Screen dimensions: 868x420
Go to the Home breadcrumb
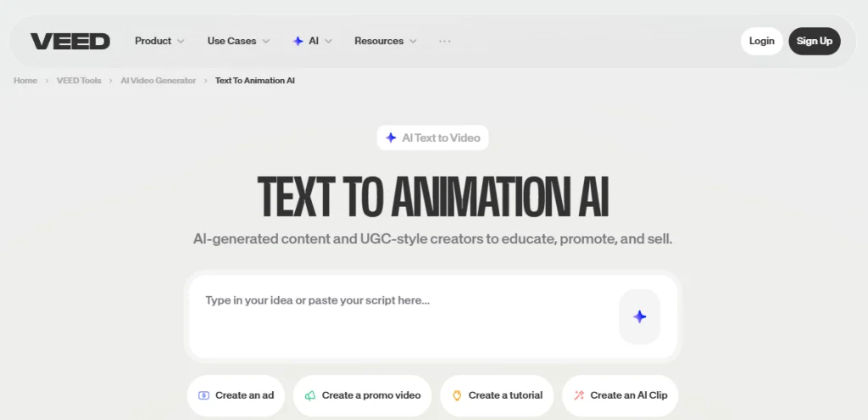pos(25,81)
